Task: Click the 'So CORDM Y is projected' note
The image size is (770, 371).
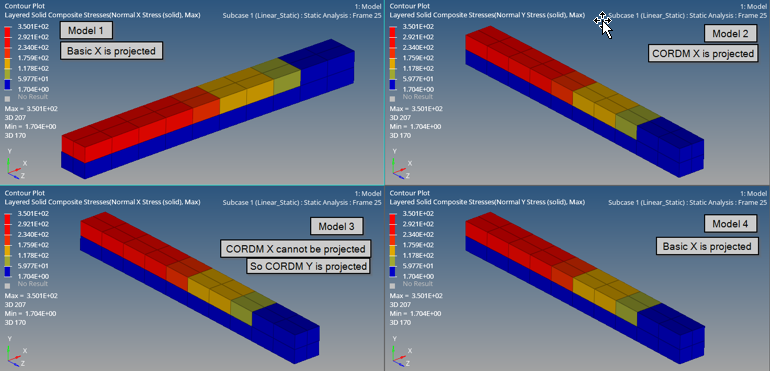Action: [x=308, y=266]
